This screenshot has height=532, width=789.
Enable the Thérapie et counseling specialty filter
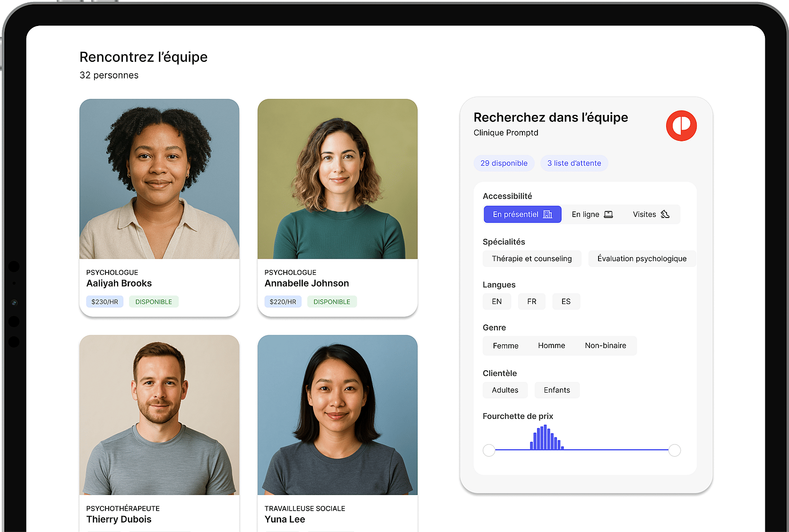531,259
